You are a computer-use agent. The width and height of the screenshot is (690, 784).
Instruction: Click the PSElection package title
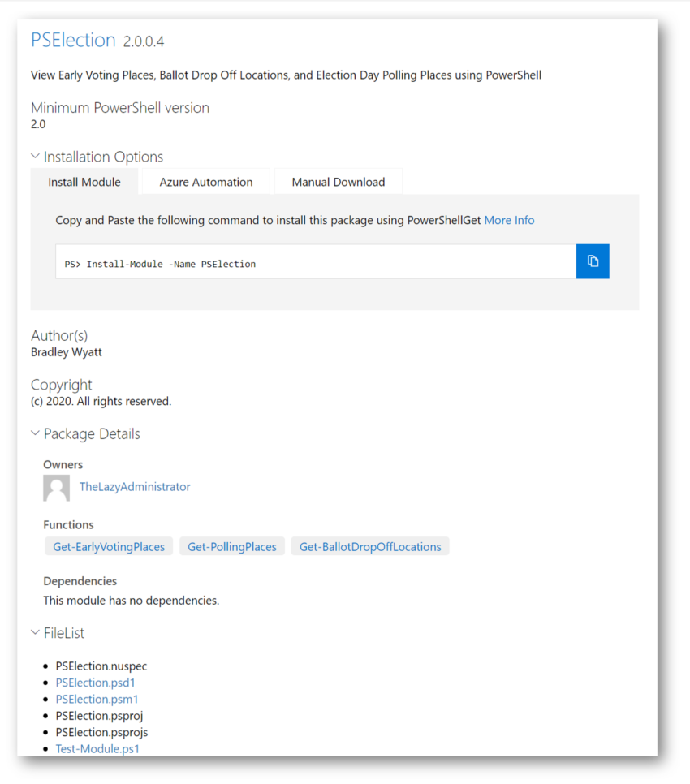click(x=73, y=40)
